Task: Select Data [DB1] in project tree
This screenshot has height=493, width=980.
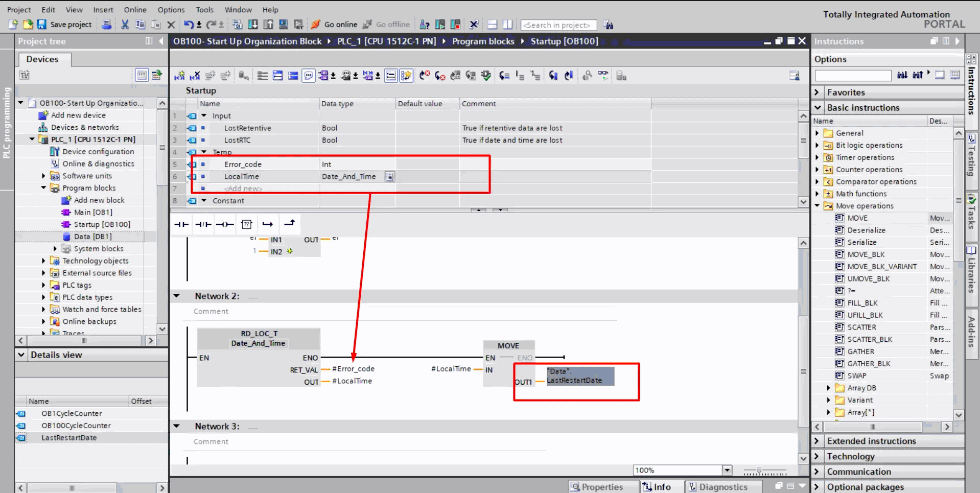Action: coord(92,237)
